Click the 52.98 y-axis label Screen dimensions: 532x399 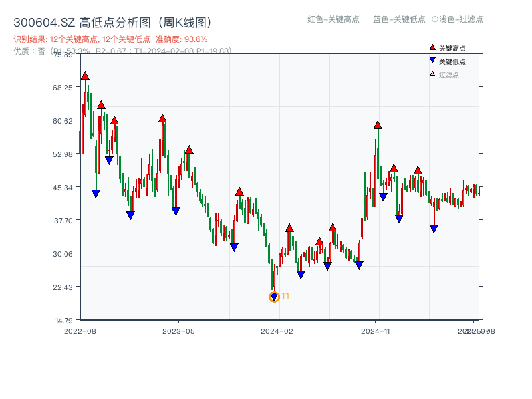click(63, 154)
